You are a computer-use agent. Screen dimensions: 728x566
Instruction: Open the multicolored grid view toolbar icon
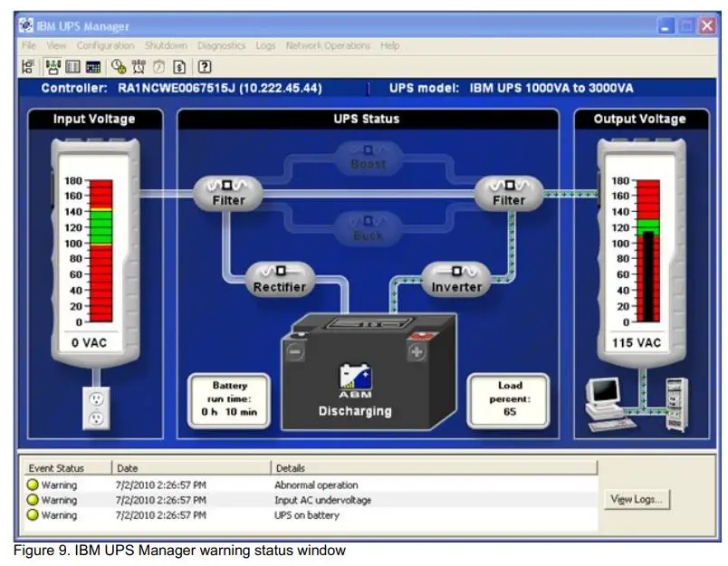point(93,67)
